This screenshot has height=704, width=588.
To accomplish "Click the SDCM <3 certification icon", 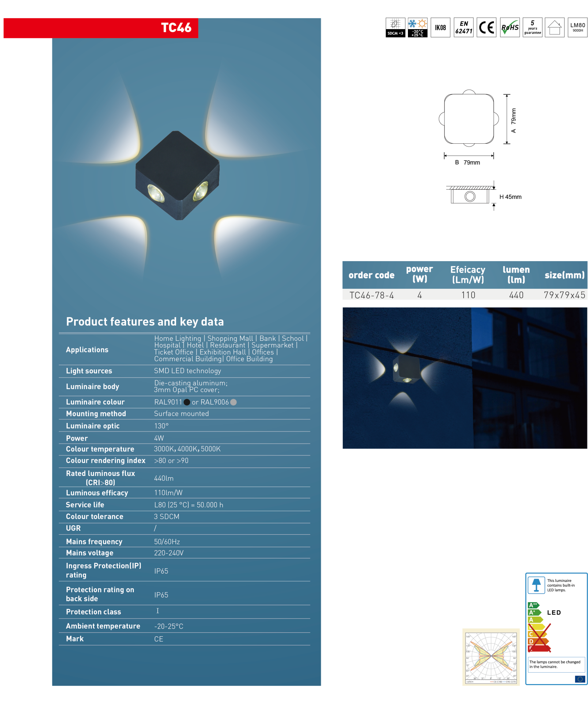I will coord(395,28).
